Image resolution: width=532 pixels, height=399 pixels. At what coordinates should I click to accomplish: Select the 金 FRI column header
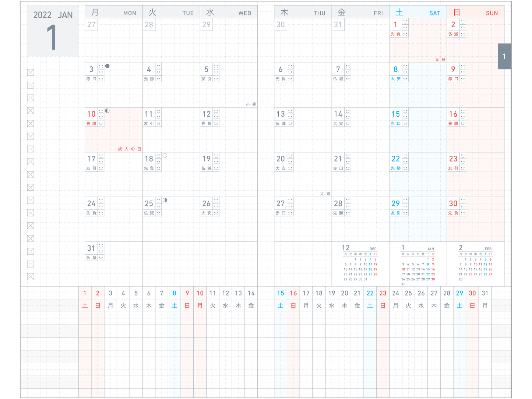(360, 12)
